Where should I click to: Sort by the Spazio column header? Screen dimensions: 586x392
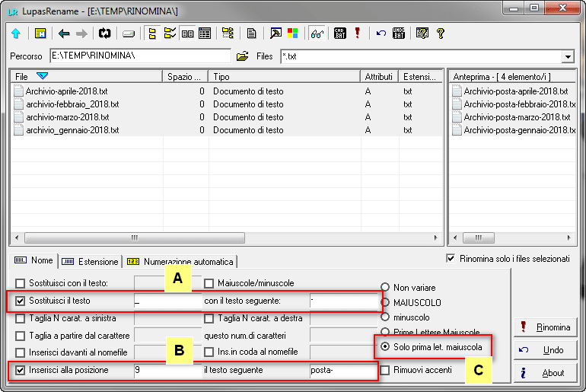[185, 77]
